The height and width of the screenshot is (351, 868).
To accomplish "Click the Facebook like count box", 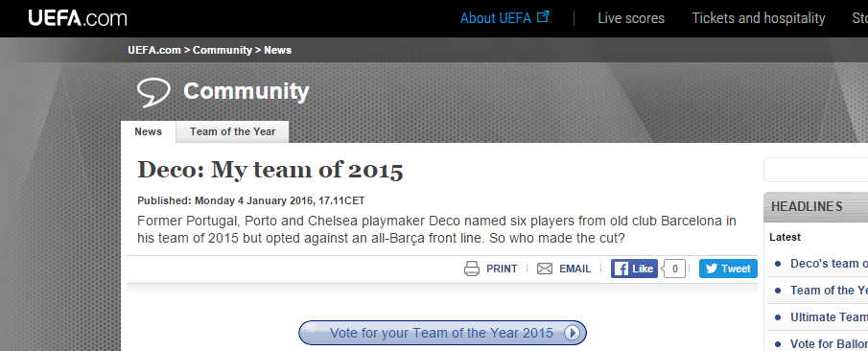I will 675,269.
